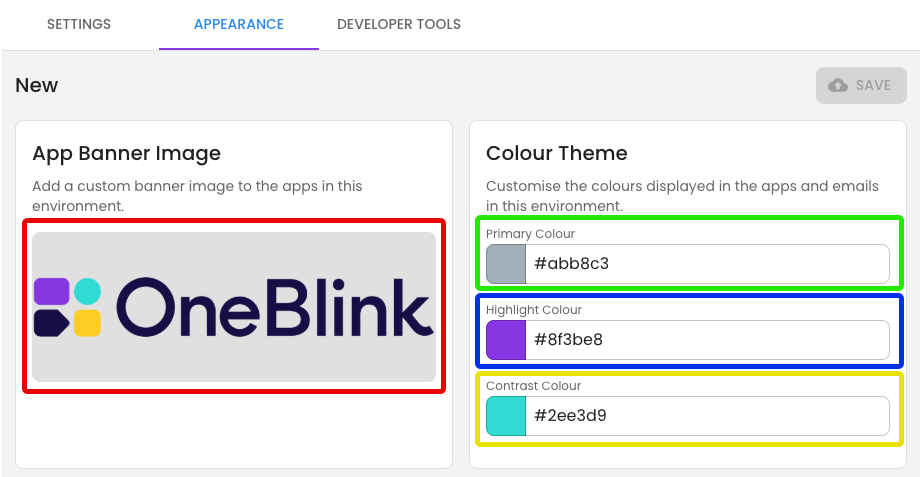Switch to the Settings tab
Screen dimensions: 920x477
click(x=79, y=24)
